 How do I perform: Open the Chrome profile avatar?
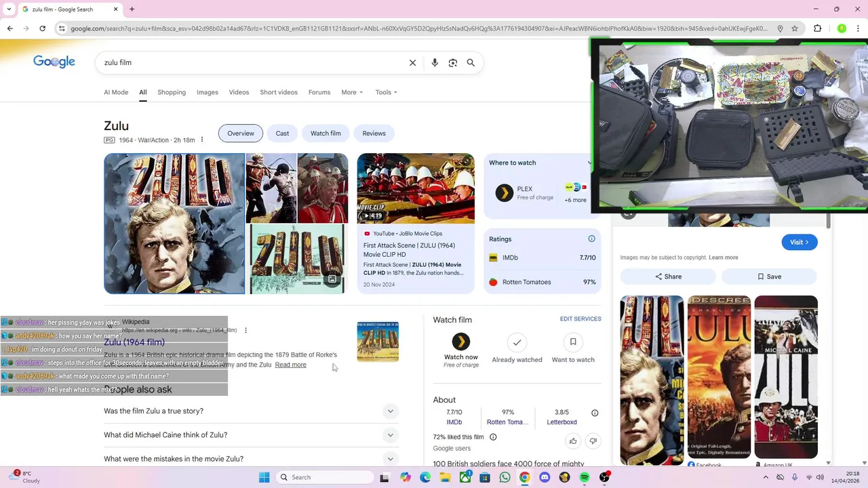pos(842,28)
